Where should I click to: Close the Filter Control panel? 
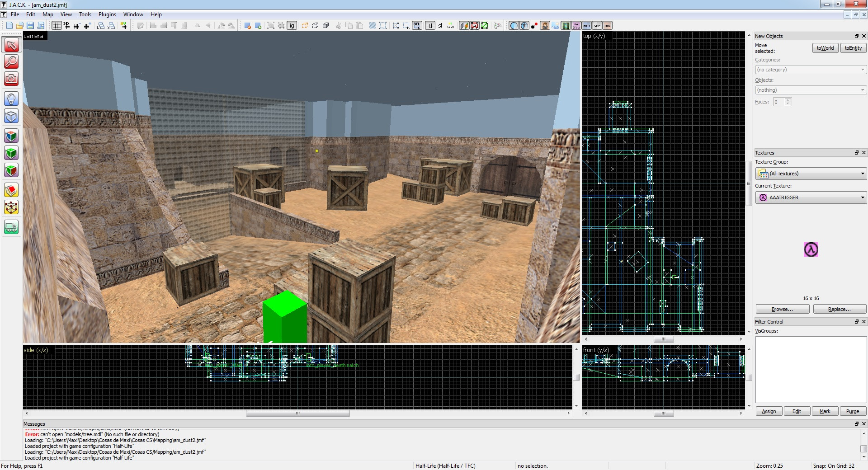tap(863, 322)
